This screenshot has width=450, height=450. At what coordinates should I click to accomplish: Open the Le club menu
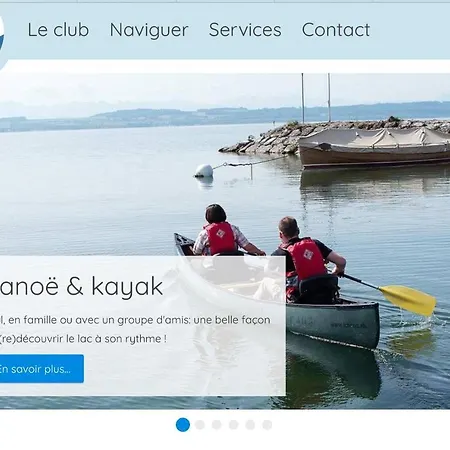[58, 30]
